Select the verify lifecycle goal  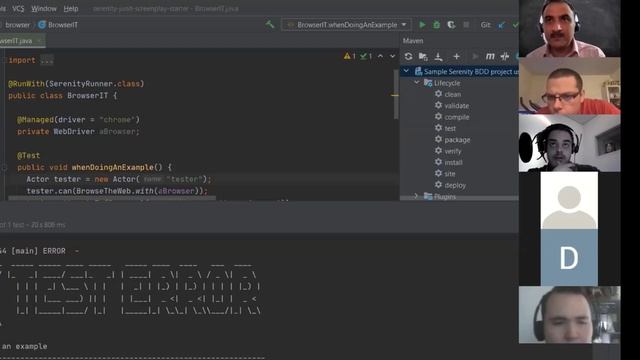(453, 151)
